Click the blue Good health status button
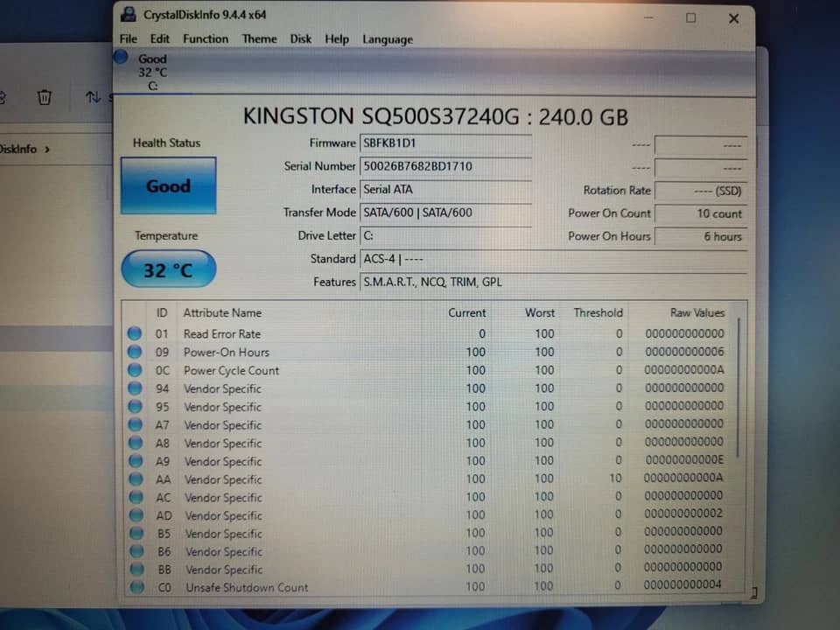Viewport: 840px width, 630px height. coord(168,185)
